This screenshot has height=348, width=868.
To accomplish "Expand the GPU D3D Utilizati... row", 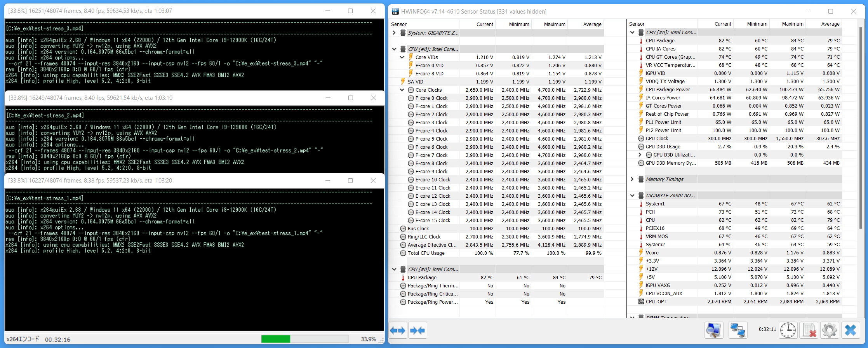I will (x=640, y=155).
